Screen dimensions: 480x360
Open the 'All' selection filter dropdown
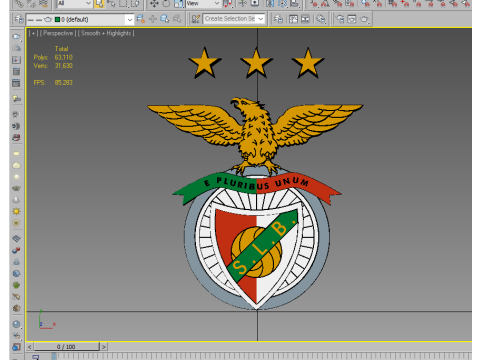click(74, 4)
